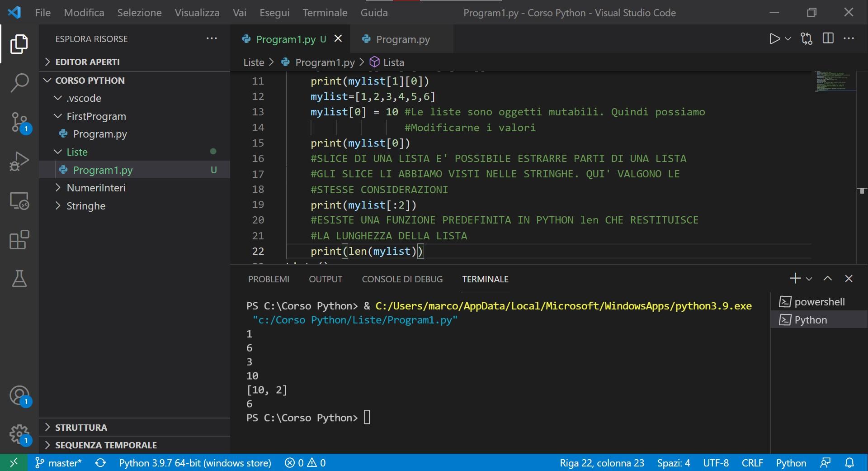Expand the NumeriInteri folder
Viewport: 868px width, 471px height.
click(135, 188)
